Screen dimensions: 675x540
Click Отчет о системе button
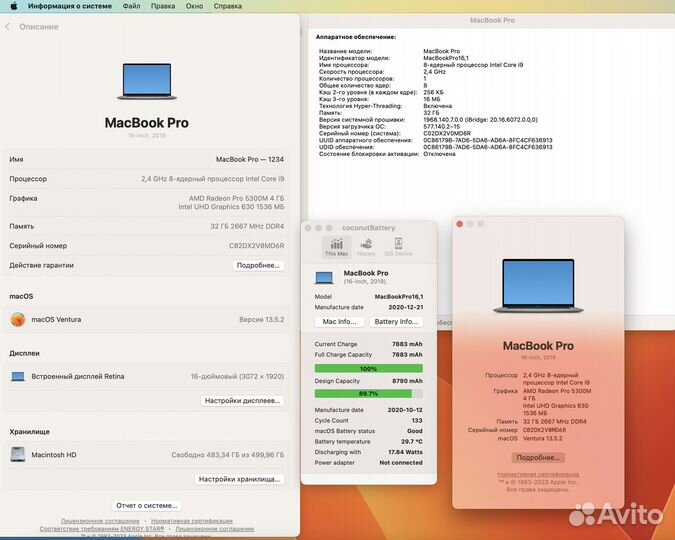pyautogui.click(x=147, y=505)
